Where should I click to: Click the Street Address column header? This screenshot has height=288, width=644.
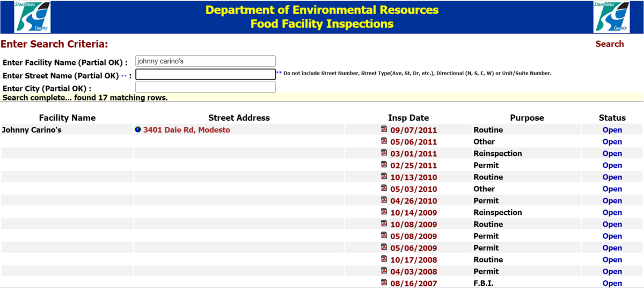point(239,118)
